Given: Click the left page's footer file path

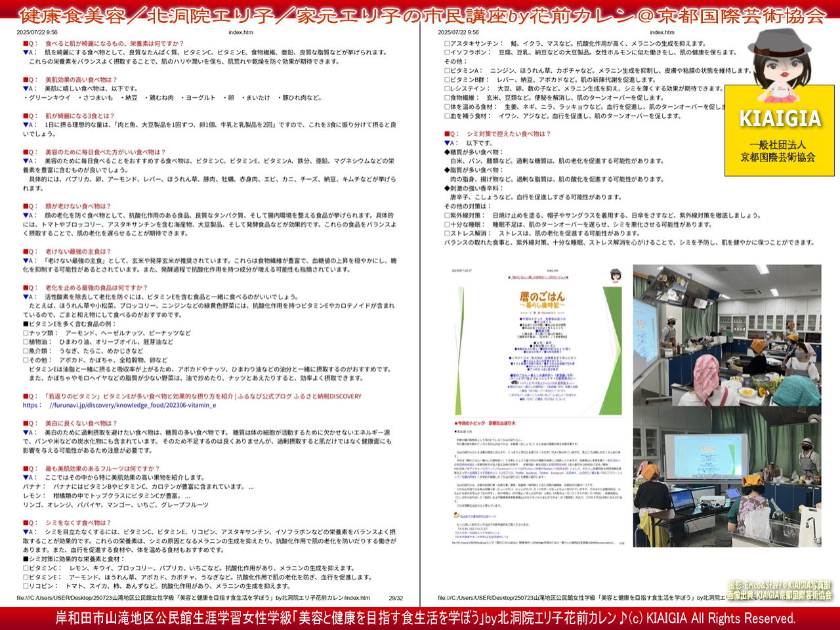Looking at the screenshot, I should click(x=193, y=598).
